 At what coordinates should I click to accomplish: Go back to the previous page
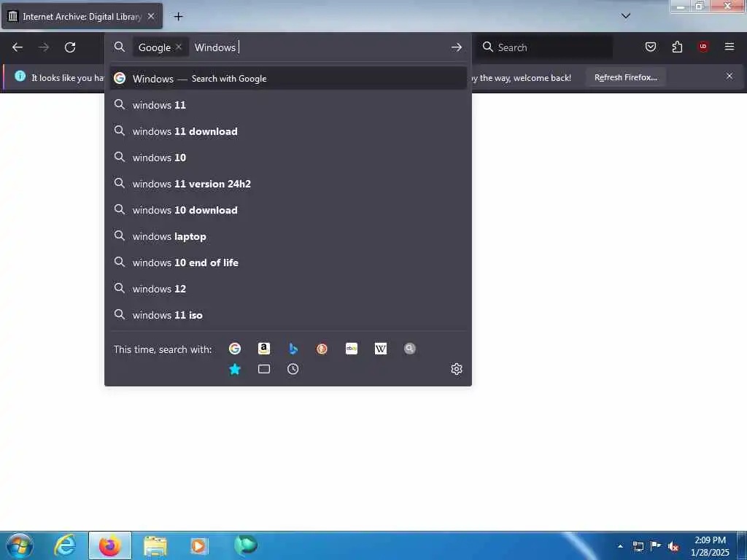pos(18,47)
